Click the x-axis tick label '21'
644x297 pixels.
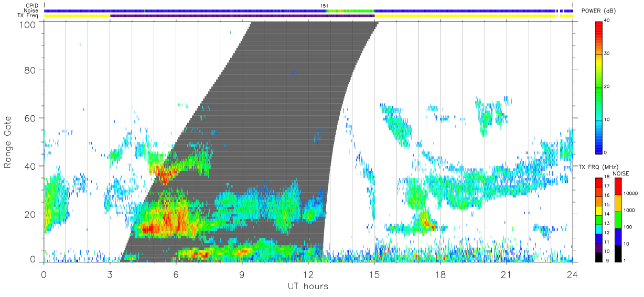(507, 274)
